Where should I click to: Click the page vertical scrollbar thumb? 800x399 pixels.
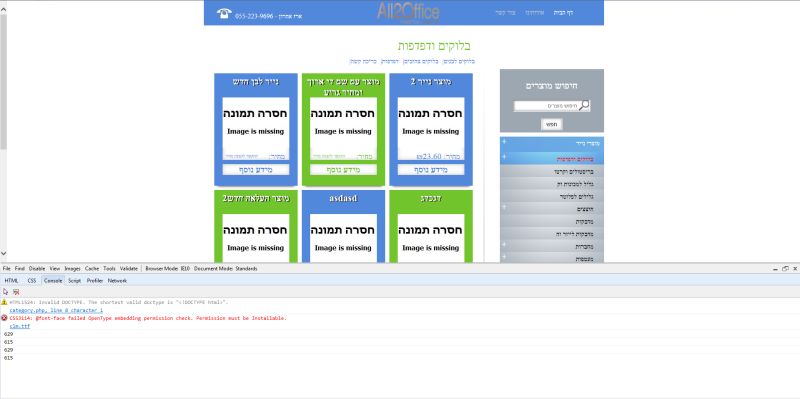(x=3, y=82)
